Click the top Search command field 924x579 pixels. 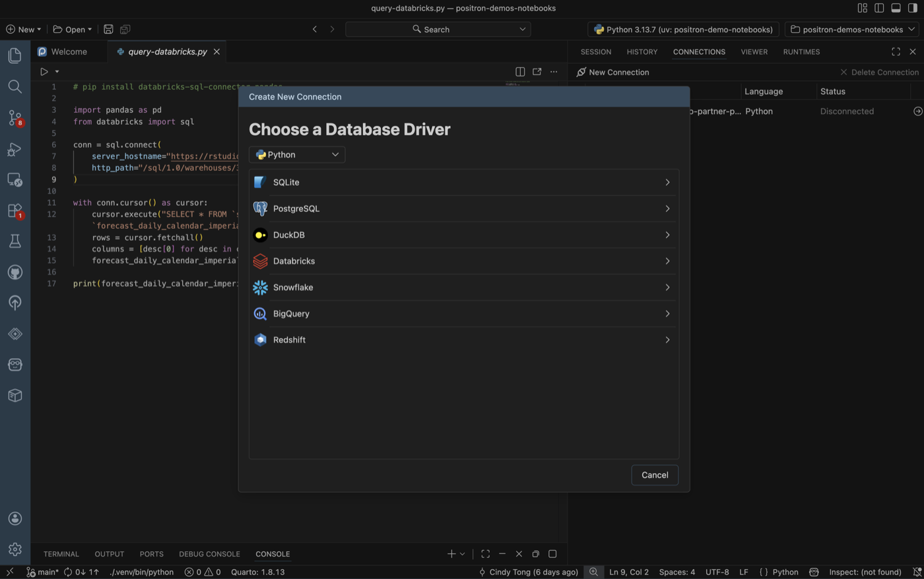(438, 29)
